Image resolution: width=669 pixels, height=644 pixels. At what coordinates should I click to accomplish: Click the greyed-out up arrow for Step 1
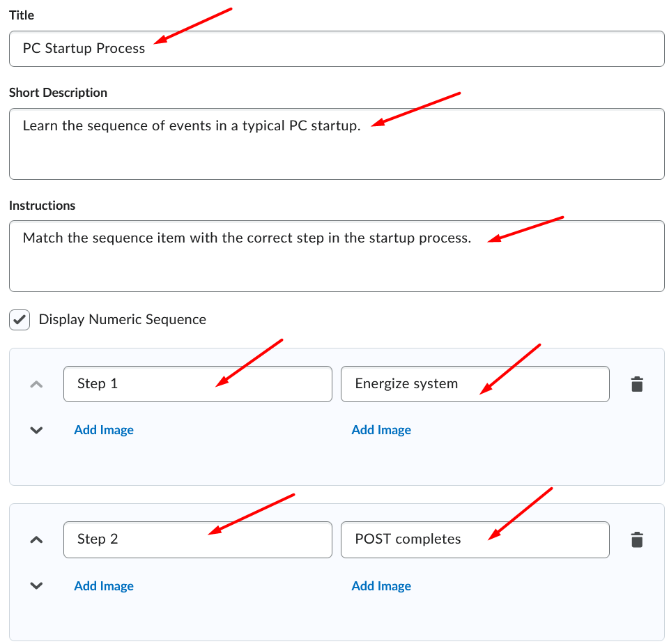click(37, 384)
